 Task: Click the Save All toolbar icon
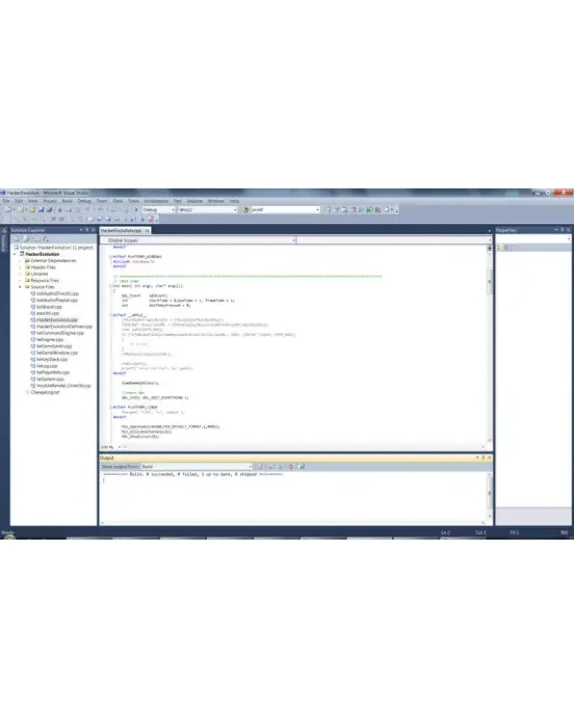[x=49, y=210]
